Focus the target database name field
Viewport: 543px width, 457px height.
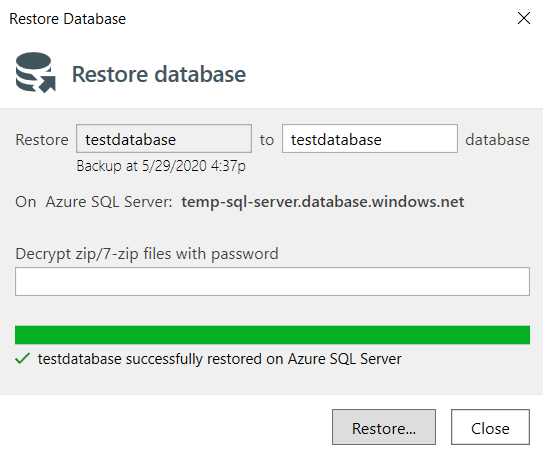370,138
